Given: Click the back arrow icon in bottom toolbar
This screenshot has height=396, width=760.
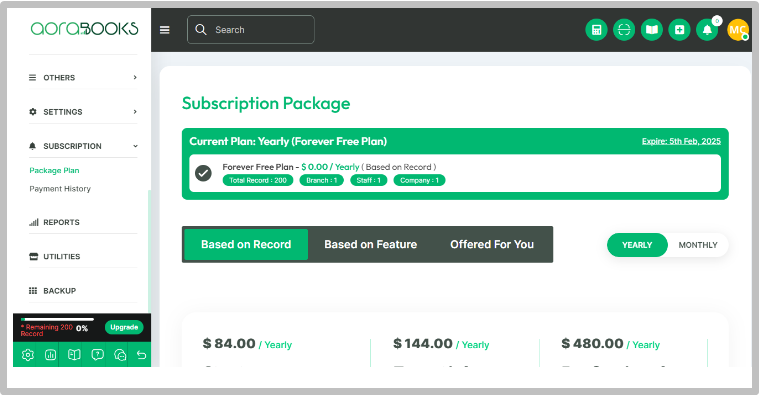Looking at the screenshot, I should tap(141, 355).
